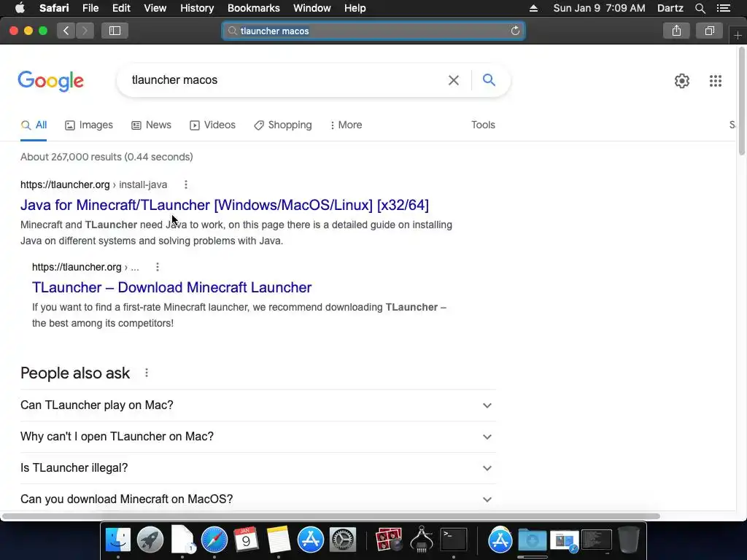Expand Why can't I open TLauncher on Mac?

tap(258, 437)
